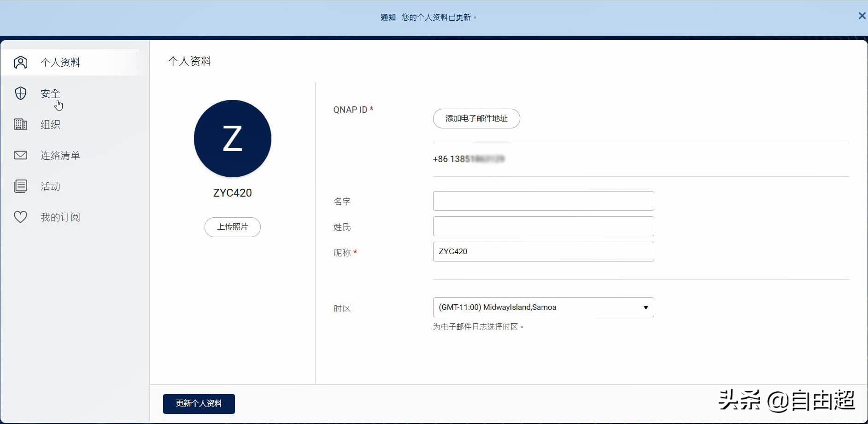This screenshot has width=868, height=424.
Task: Select the 个人资料 person icon
Action: click(20, 62)
